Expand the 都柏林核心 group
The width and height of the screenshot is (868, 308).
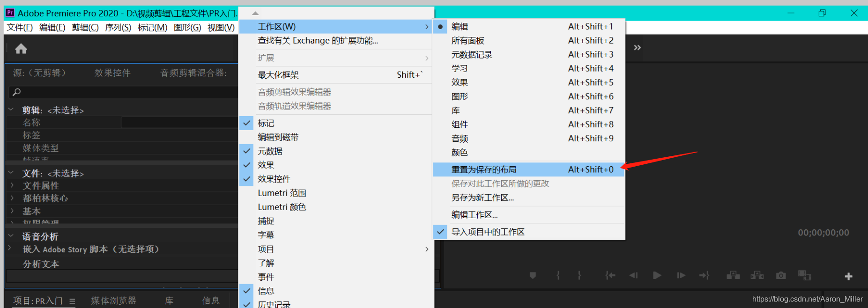click(12, 198)
